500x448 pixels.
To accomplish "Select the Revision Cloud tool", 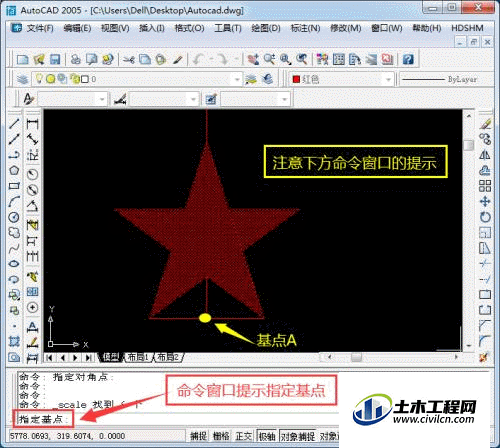I will pyautogui.click(x=14, y=233).
